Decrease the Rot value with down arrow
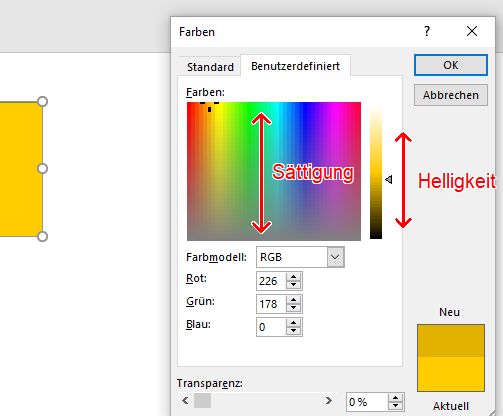This screenshot has width=503, height=416. pyautogui.click(x=293, y=285)
